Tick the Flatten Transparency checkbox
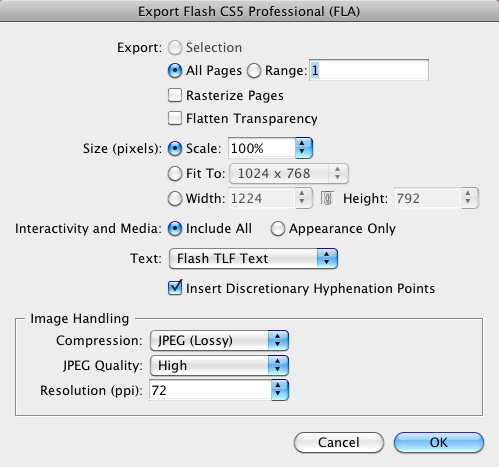Image resolution: width=499 pixels, height=467 pixels. point(175,118)
